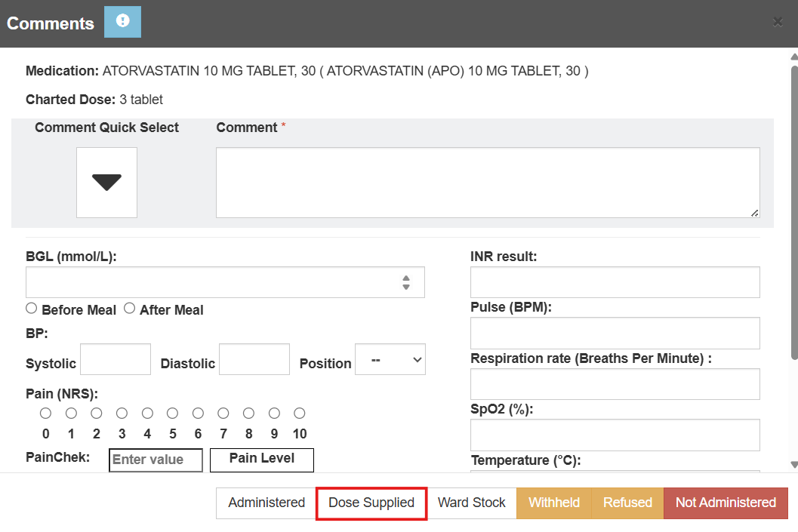Focus the Systolic BP input field

116,360
